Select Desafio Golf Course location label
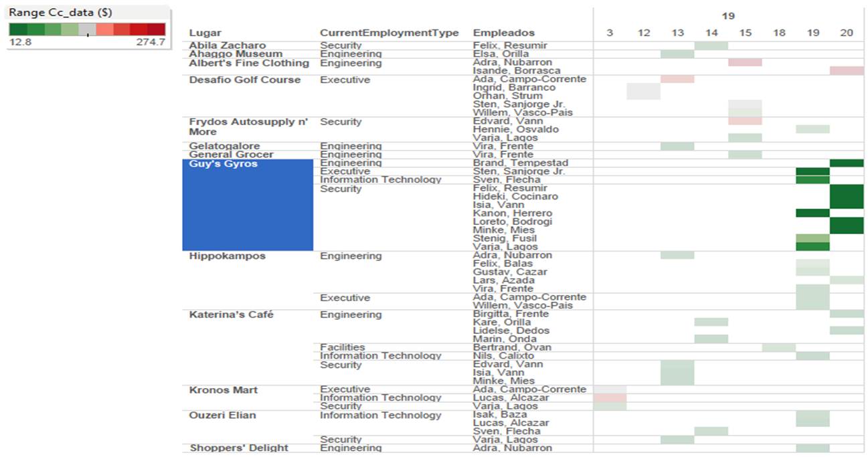Image resolution: width=868 pixels, height=457 pixels. click(x=245, y=80)
